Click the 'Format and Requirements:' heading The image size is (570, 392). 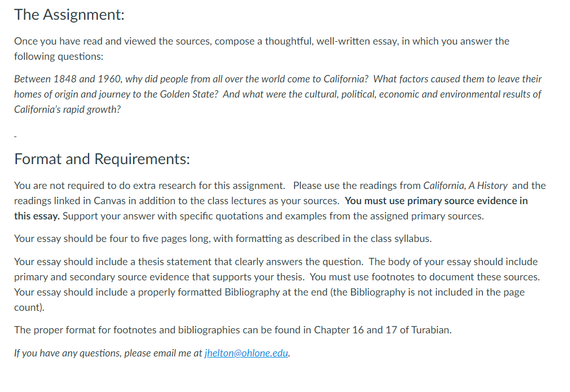point(102,159)
